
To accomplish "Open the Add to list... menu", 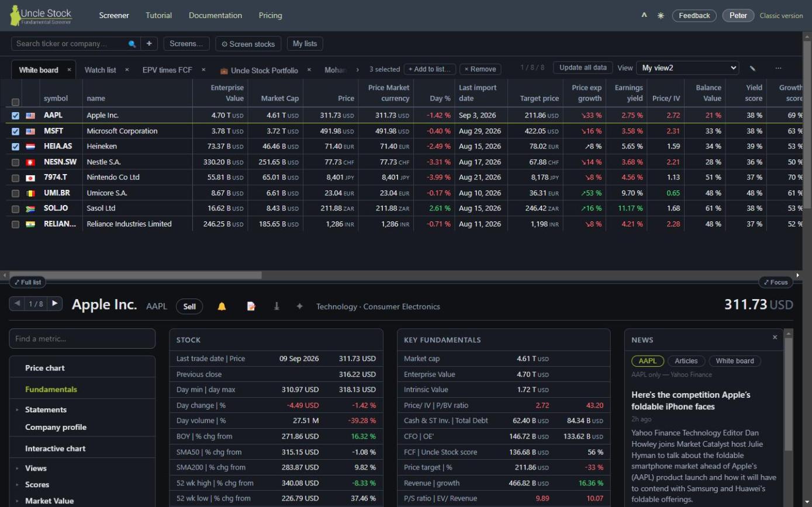I will click(x=430, y=69).
